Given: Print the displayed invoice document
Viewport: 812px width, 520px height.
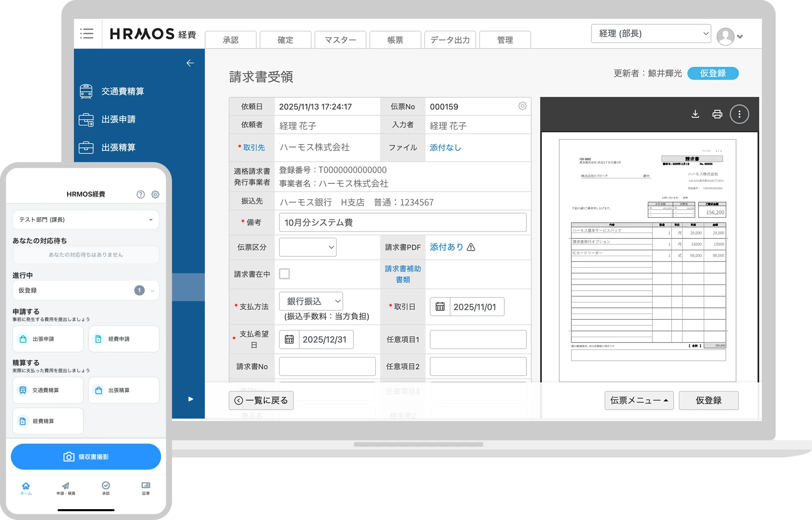Looking at the screenshot, I should click(x=717, y=114).
